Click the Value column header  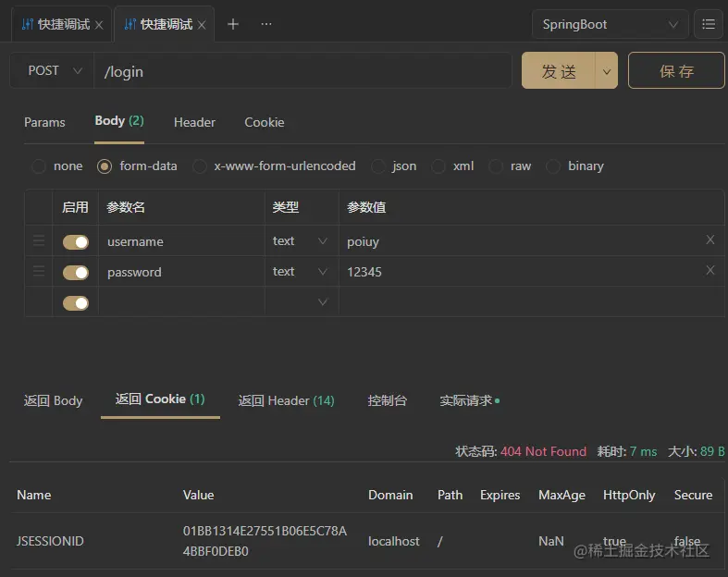198,496
